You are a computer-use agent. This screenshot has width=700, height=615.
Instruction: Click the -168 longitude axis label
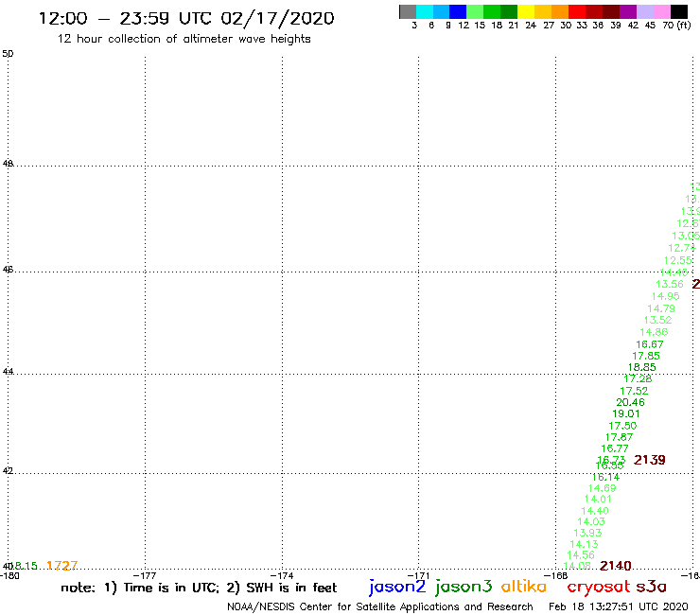point(556,575)
